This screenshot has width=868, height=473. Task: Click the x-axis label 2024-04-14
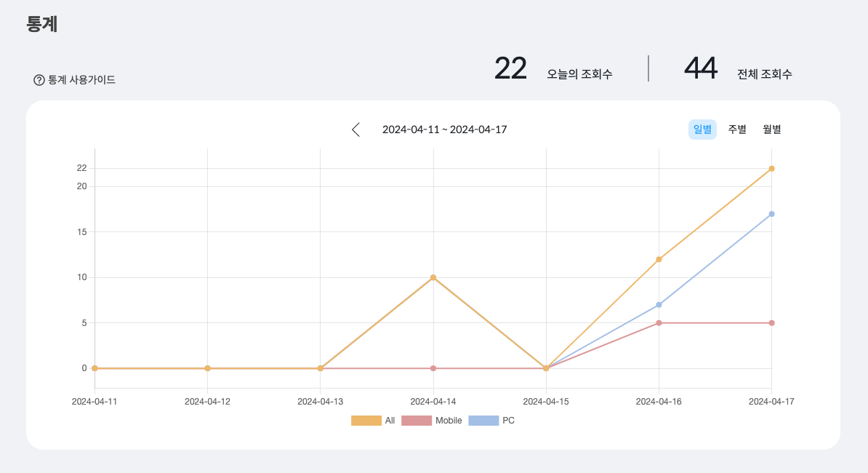(x=433, y=402)
